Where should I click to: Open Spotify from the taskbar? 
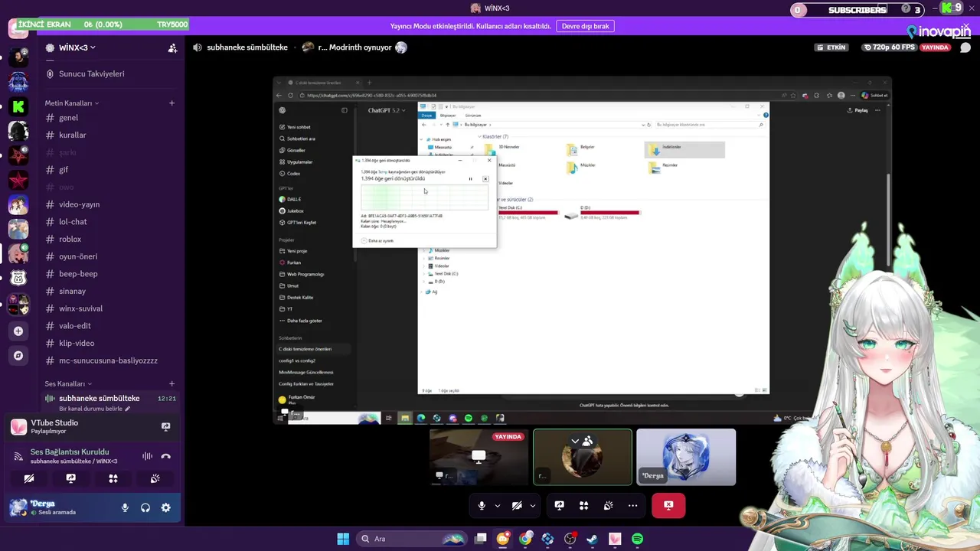(x=637, y=539)
